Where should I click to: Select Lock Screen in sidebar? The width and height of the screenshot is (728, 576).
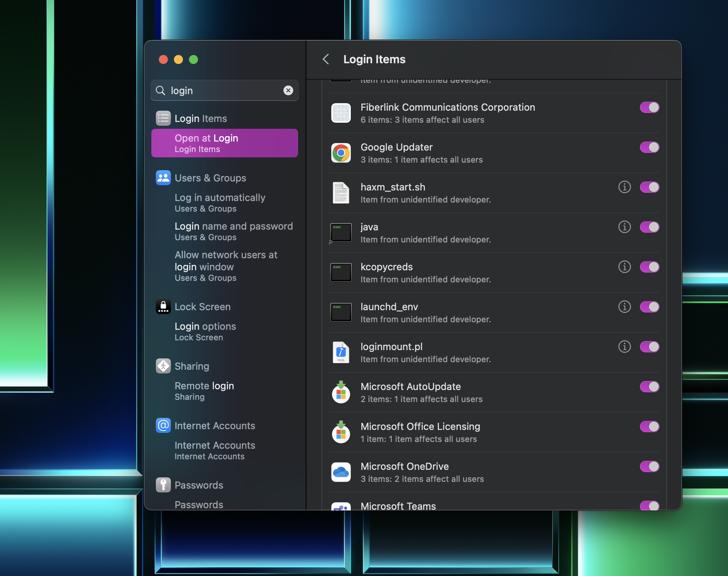[x=203, y=307]
